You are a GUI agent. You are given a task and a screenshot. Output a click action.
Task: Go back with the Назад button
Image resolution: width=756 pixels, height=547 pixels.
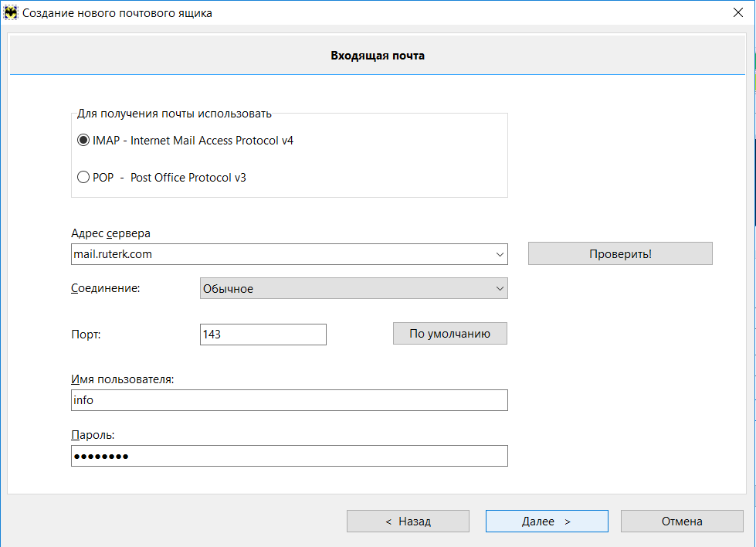click(x=408, y=522)
